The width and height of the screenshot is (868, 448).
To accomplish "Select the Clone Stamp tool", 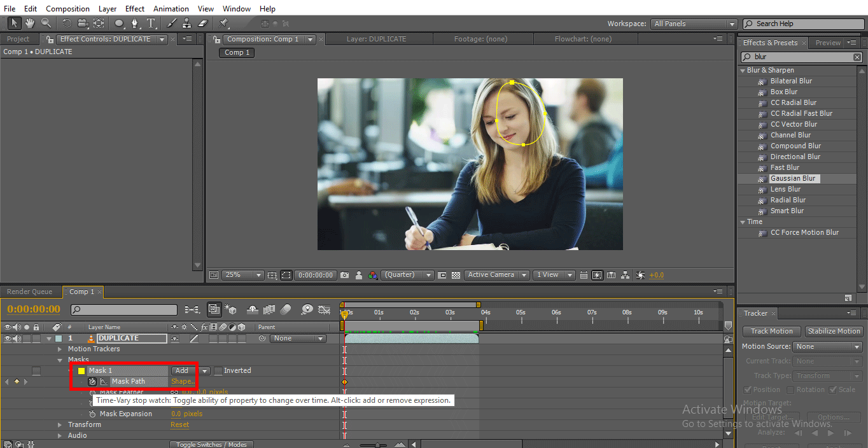I will tap(187, 23).
